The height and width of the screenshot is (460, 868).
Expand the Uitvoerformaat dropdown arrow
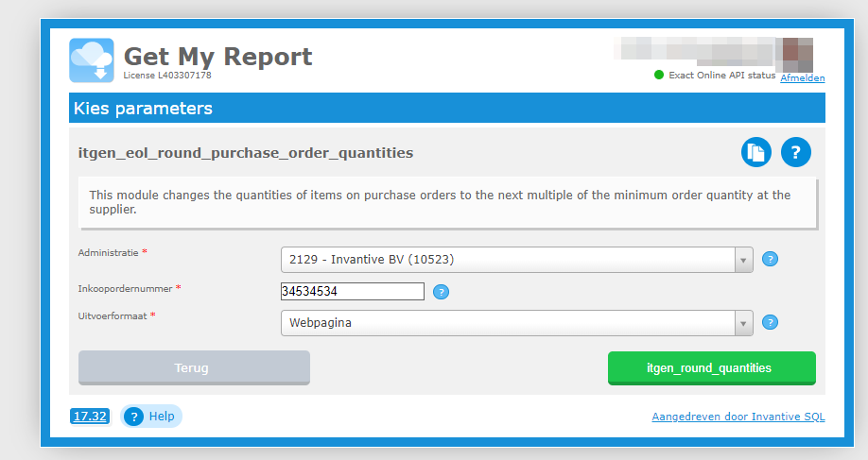(743, 323)
